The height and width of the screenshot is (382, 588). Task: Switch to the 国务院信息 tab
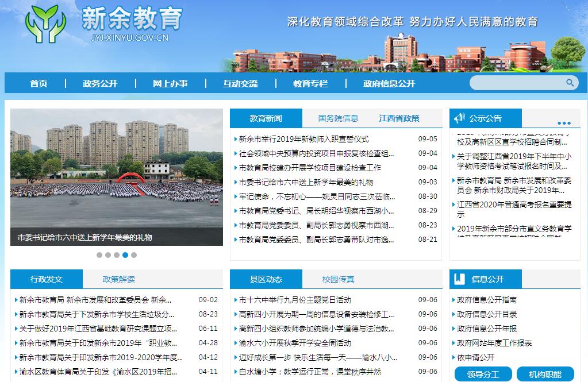338,118
